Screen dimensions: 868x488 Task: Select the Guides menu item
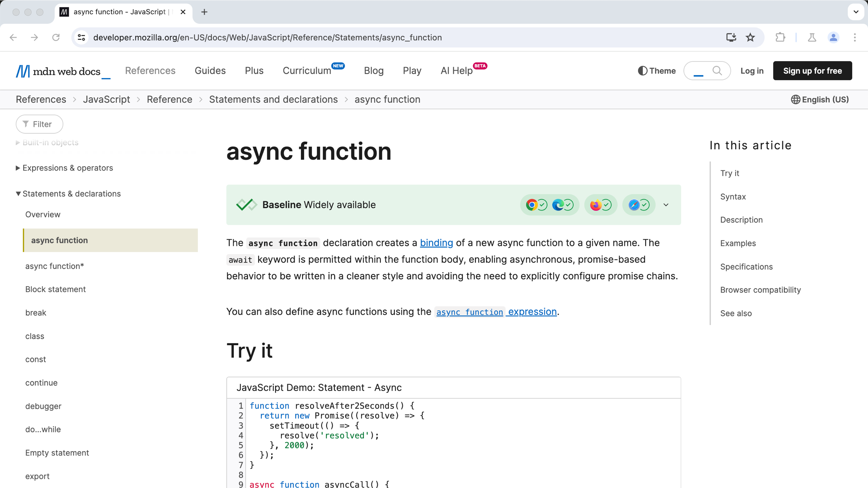pos(210,70)
